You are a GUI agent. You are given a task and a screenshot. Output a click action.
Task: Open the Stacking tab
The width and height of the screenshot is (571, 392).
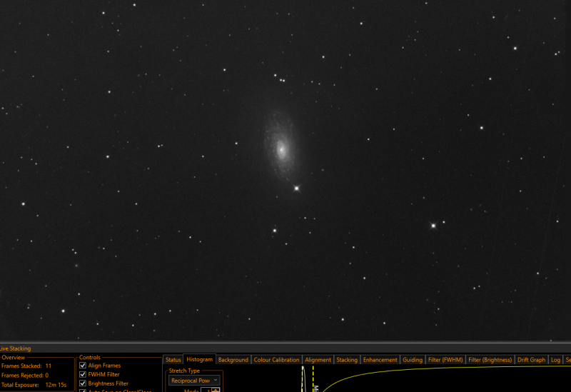tap(347, 360)
